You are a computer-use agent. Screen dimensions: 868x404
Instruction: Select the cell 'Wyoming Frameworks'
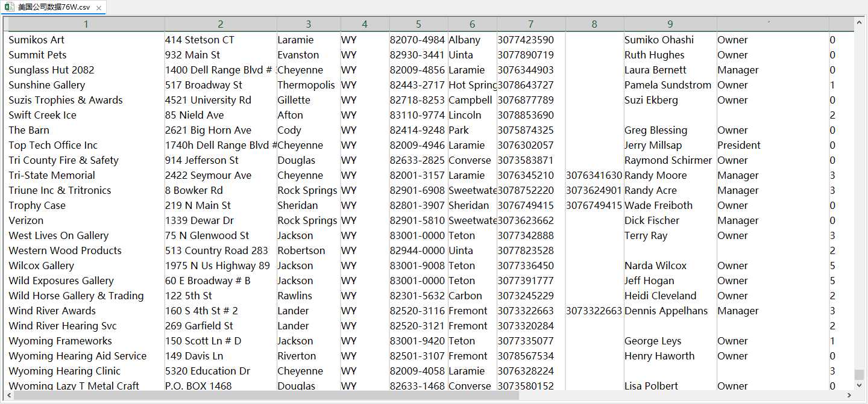pos(86,341)
